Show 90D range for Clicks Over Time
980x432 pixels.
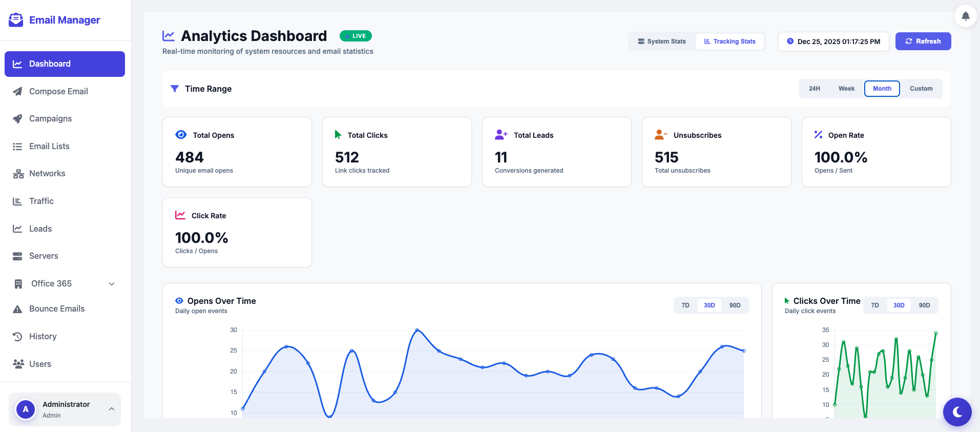pos(924,305)
